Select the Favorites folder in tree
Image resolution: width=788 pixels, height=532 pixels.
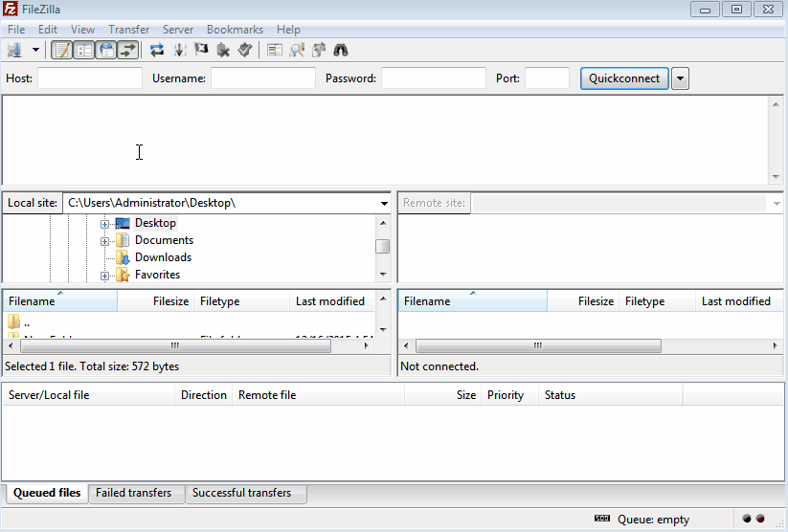[x=157, y=275]
